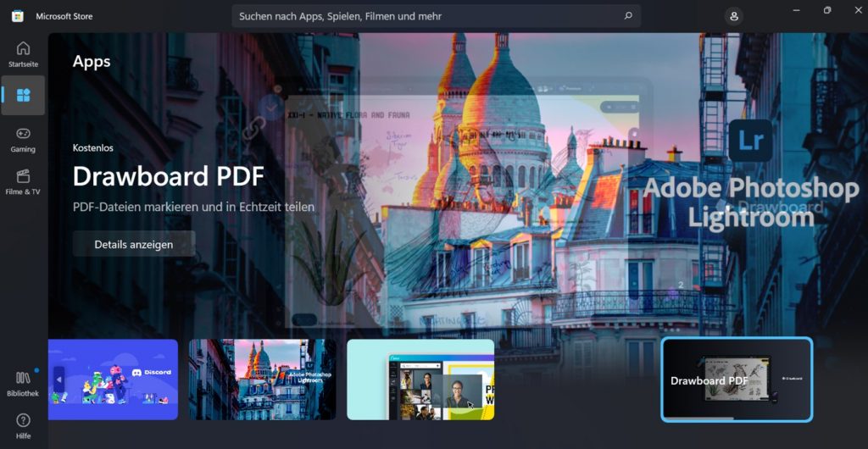Screen dimensions: 868x449
Task: Click the Drawboard PDF headline
Action: [x=169, y=176]
